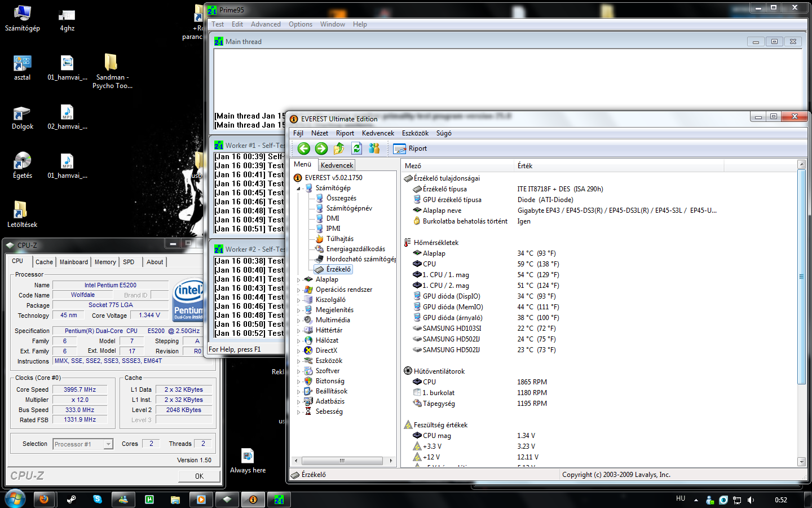Click the green Back arrow in EVEREST toolbar
Viewport: 812px width, 508px height.
pyautogui.click(x=304, y=148)
